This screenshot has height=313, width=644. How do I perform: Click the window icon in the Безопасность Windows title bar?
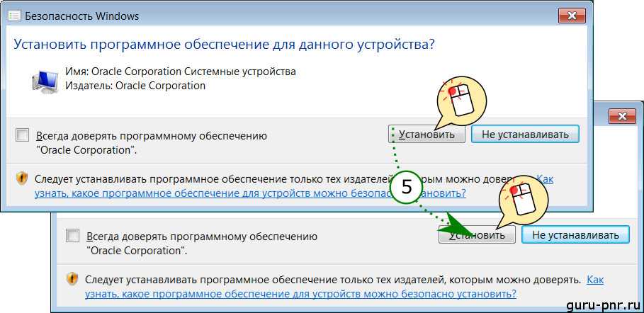click(x=14, y=16)
